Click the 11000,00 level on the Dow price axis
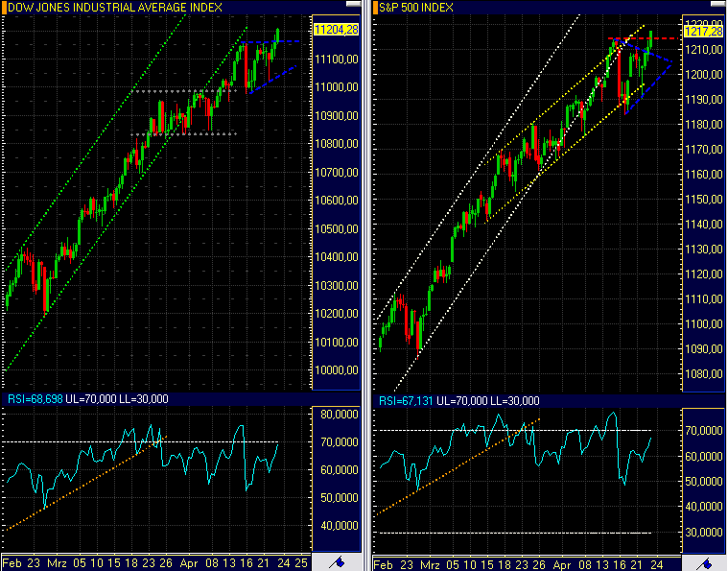The width and height of the screenshot is (728, 571). pos(337,87)
